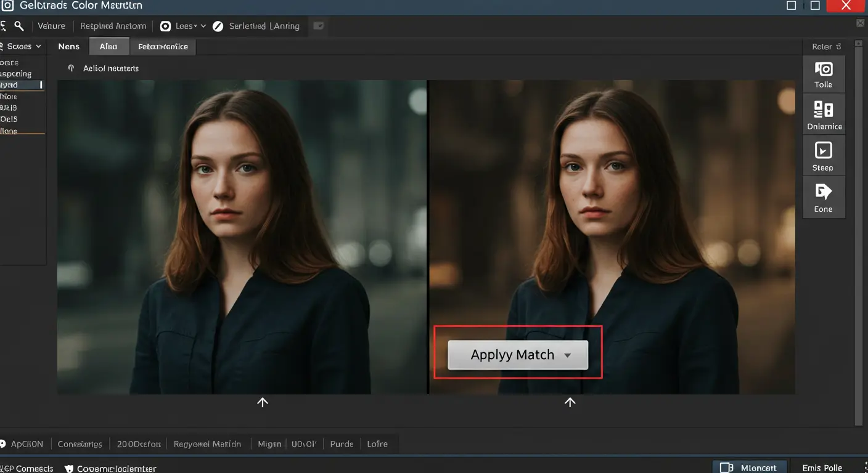Click the Serletied LAnring toolbar label
The height and width of the screenshot is (473, 868).
[264, 26]
